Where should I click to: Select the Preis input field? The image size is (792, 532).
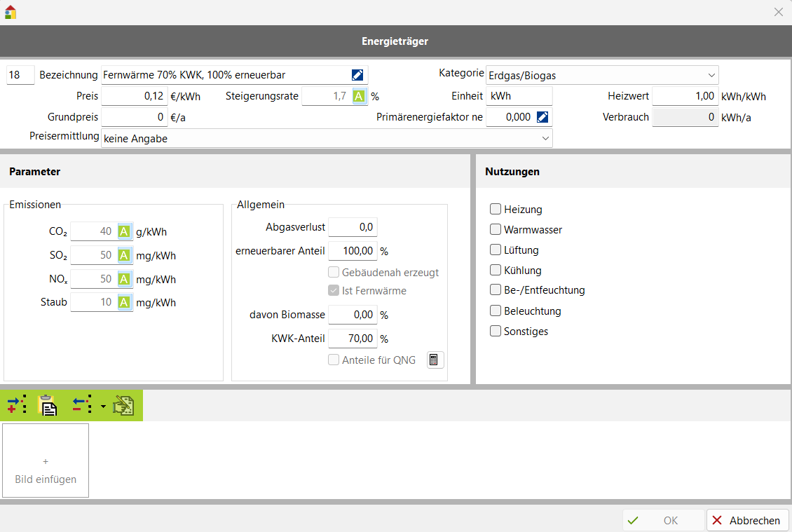(x=134, y=96)
